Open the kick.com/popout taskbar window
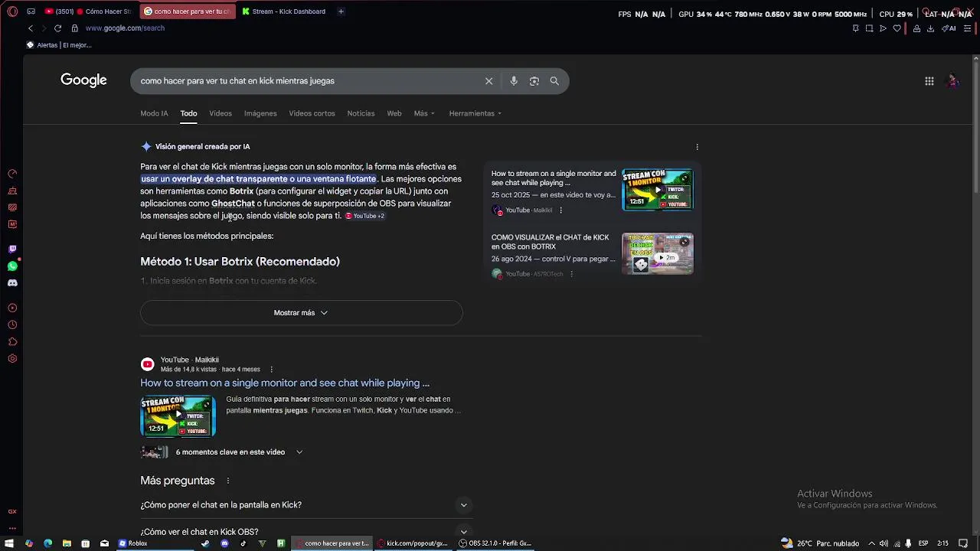 pyautogui.click(x=412, y=543)
